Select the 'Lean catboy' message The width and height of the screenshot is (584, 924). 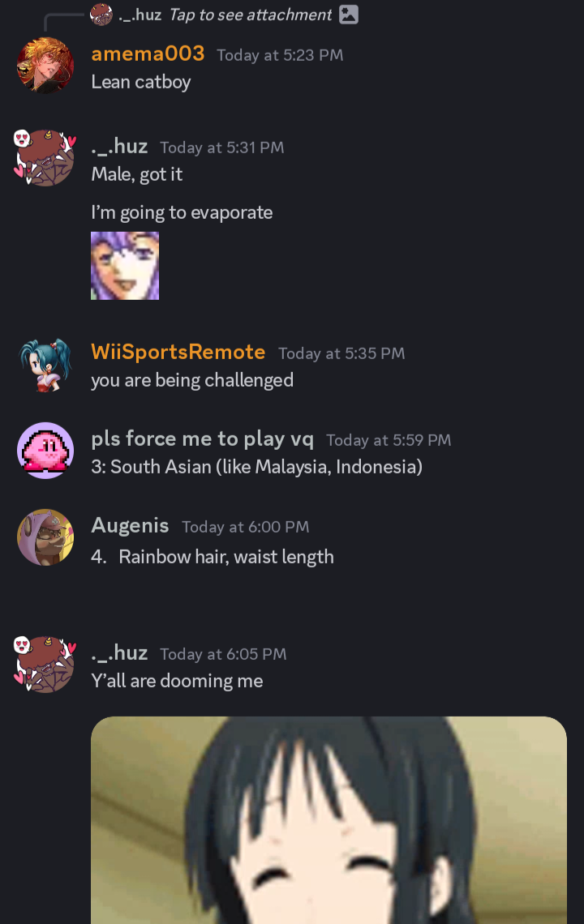[x=141, y=82]
